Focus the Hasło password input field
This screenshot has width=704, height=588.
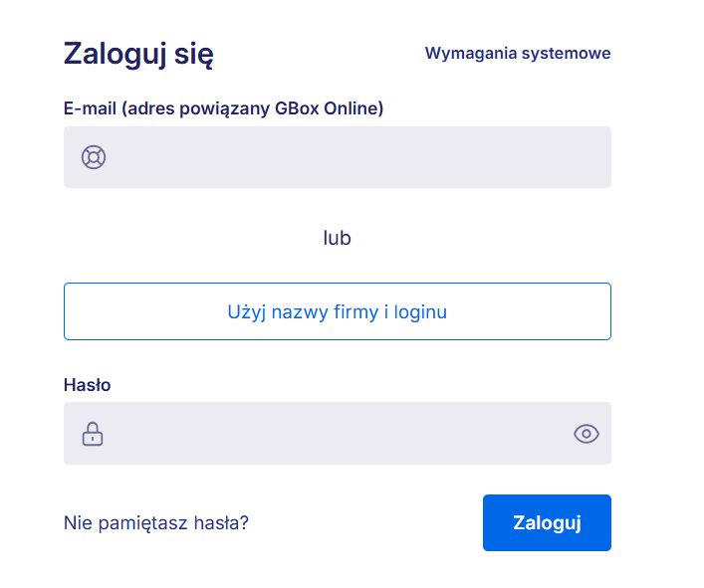tap(329, 434)
